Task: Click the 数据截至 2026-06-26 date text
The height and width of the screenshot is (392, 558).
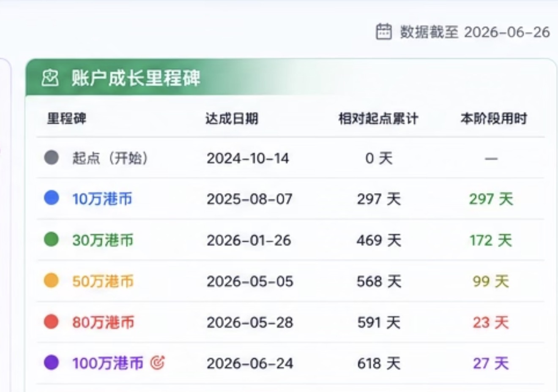Action: [475, 32]
